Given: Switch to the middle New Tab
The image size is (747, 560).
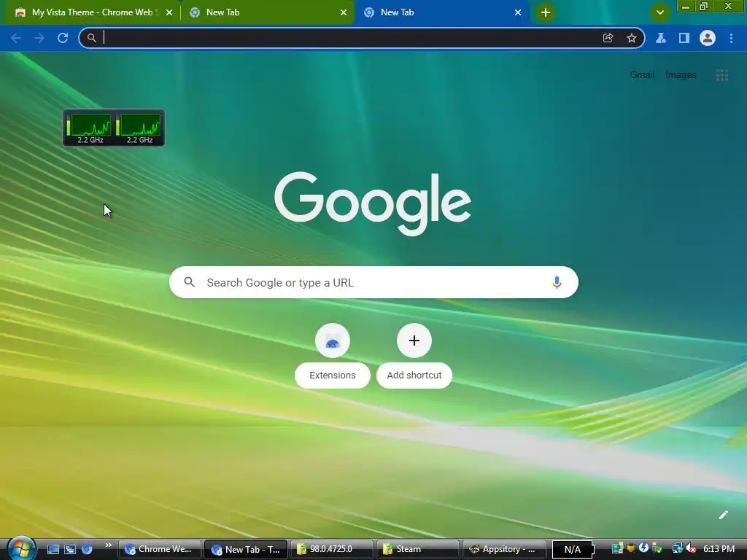Looking at the screenshot, I should point(267,12).
